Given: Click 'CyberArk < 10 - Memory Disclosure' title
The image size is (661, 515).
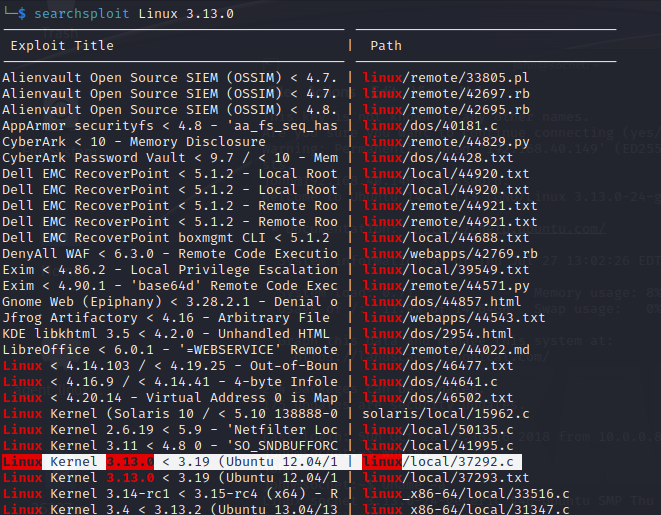Looking at the screenshot, I should 134,142.
